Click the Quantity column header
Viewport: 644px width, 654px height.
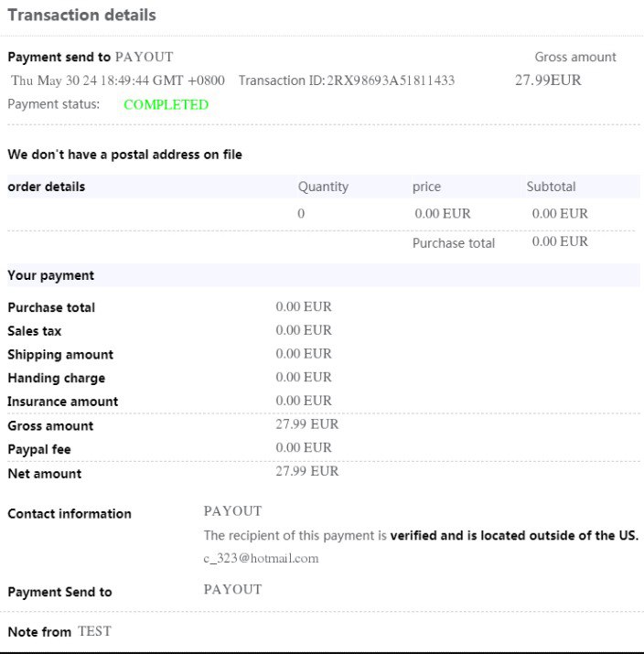[323, 187]
